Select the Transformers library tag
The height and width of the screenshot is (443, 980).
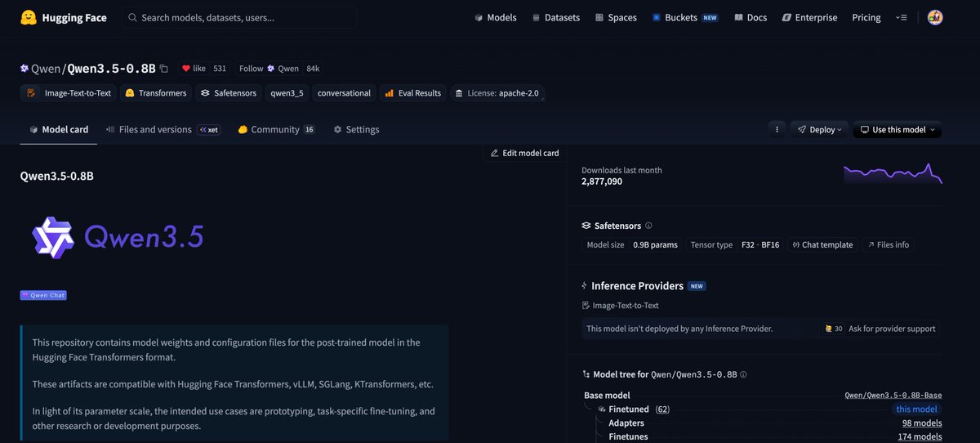tap(155, 93)
